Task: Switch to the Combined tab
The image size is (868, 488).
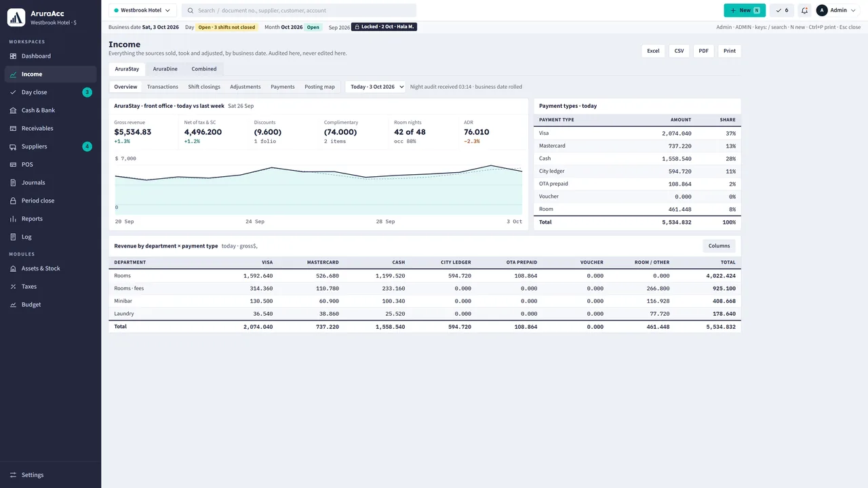Action: [204, 69]
